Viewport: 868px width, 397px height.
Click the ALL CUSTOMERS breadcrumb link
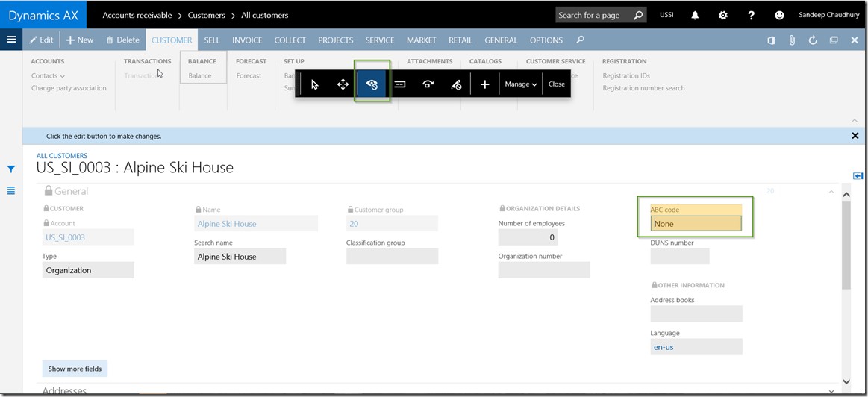coord(62,156)
